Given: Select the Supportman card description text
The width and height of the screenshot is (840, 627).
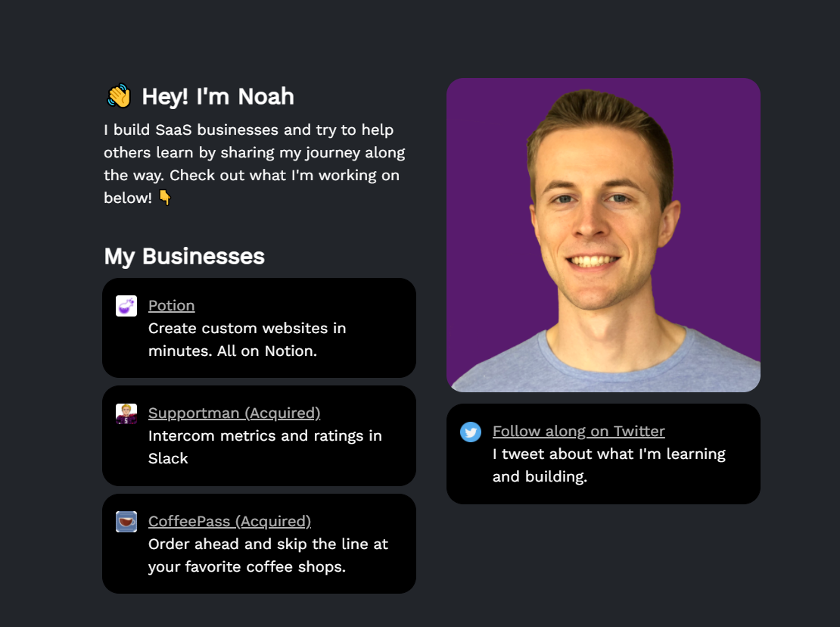Looking at the screenshot, I should pyautogui.click(x=265, y=447).
